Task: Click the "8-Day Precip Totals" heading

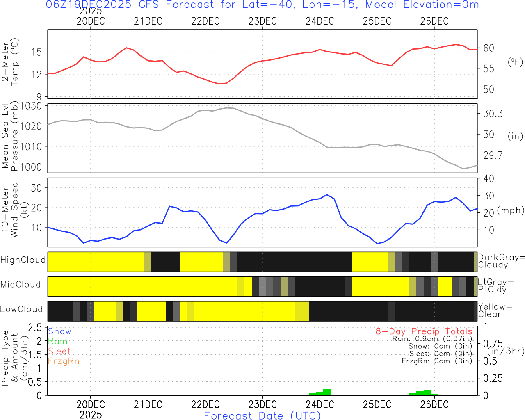Action: coord(424,331)
